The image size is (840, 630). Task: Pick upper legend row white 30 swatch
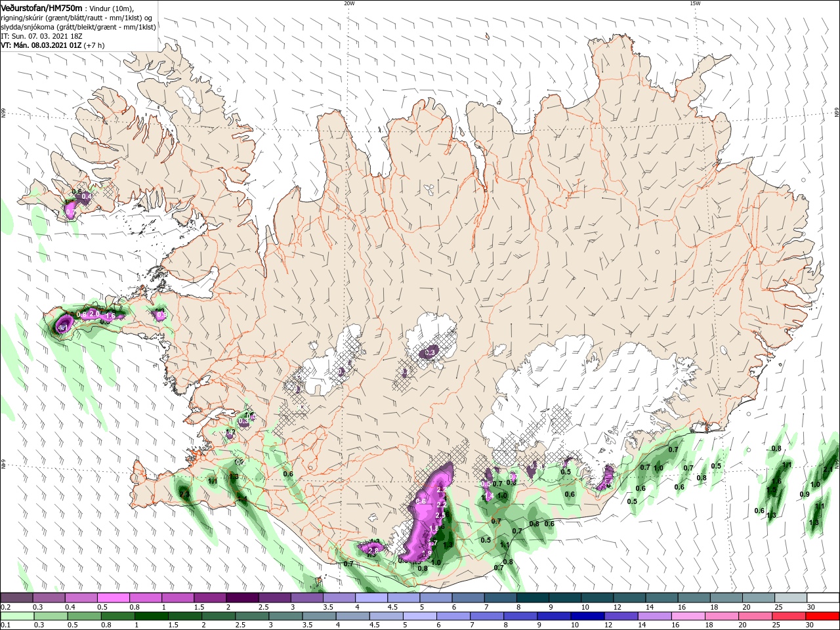tap(824, 598)
